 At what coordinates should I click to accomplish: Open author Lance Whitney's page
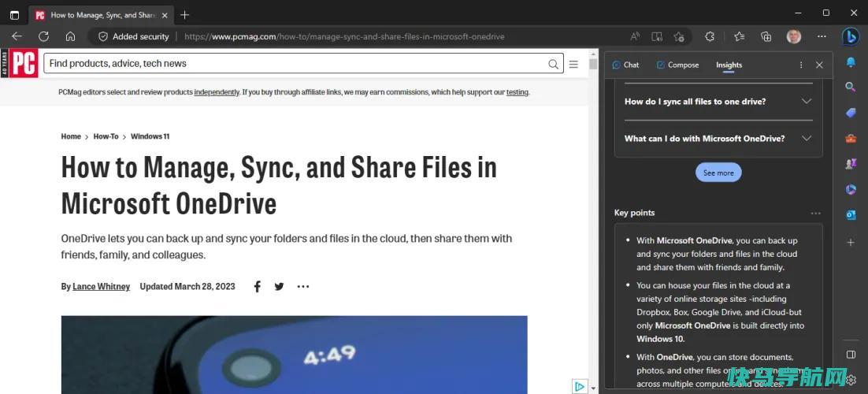[102, 287]
